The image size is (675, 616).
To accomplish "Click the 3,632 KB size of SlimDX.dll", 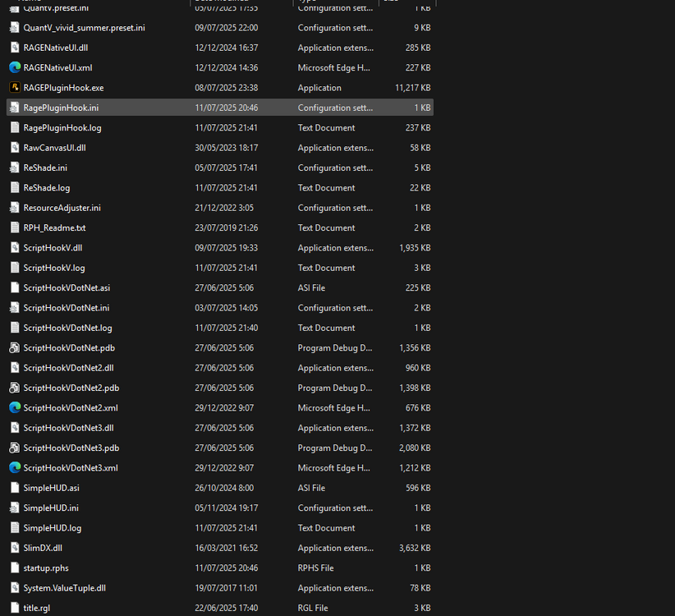I will (x=415, y=548).
